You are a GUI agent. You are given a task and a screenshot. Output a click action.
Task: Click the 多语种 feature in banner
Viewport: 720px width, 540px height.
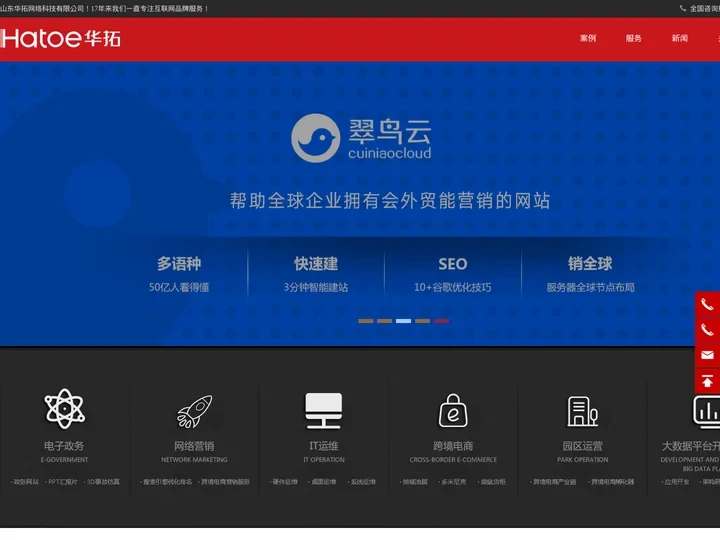point(179,264)
